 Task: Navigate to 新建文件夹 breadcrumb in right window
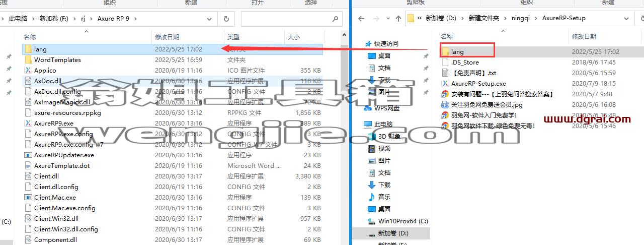click(484, 18)
